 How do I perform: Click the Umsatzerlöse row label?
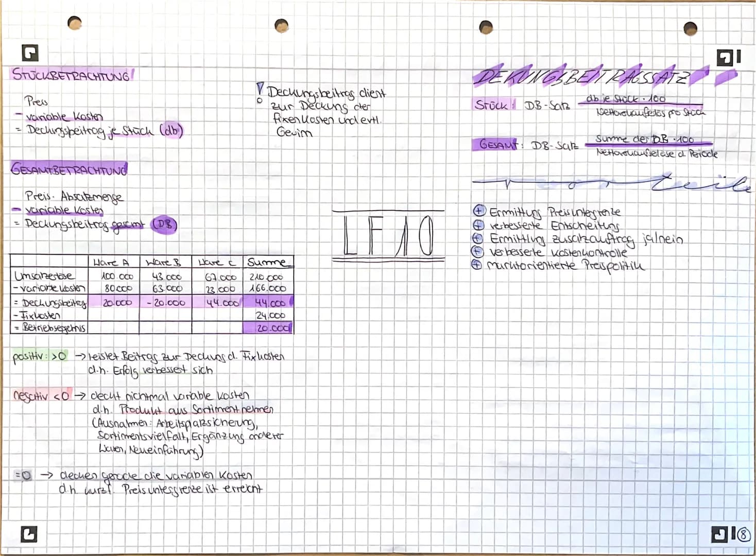pos(44,276)
